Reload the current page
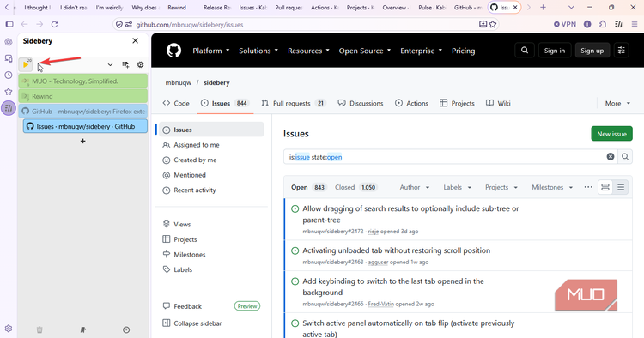 (54, 25)
